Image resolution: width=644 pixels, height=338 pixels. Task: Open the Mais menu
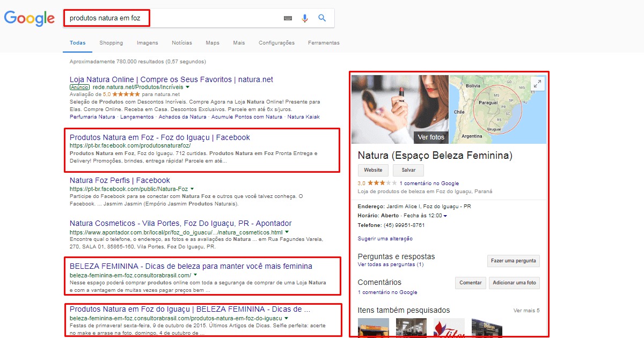(239, 43)
